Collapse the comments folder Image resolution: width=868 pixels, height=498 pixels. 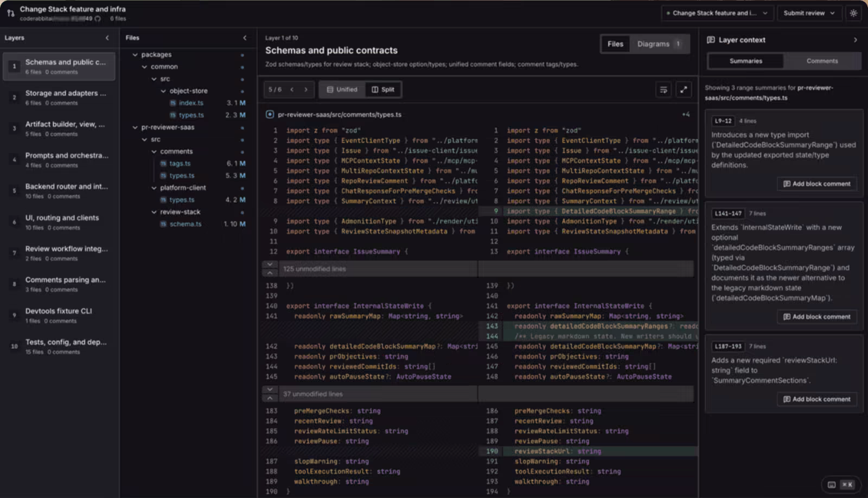coord(154,152)
